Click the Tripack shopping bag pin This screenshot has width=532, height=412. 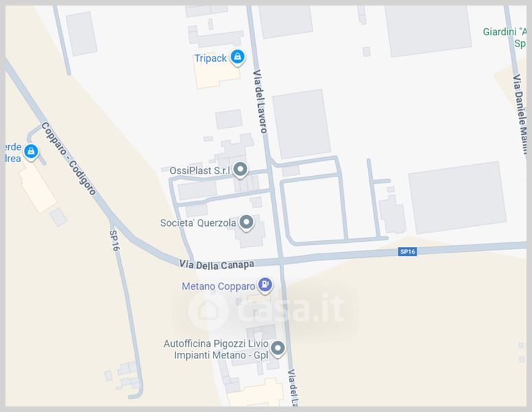(x=238, y=57)
